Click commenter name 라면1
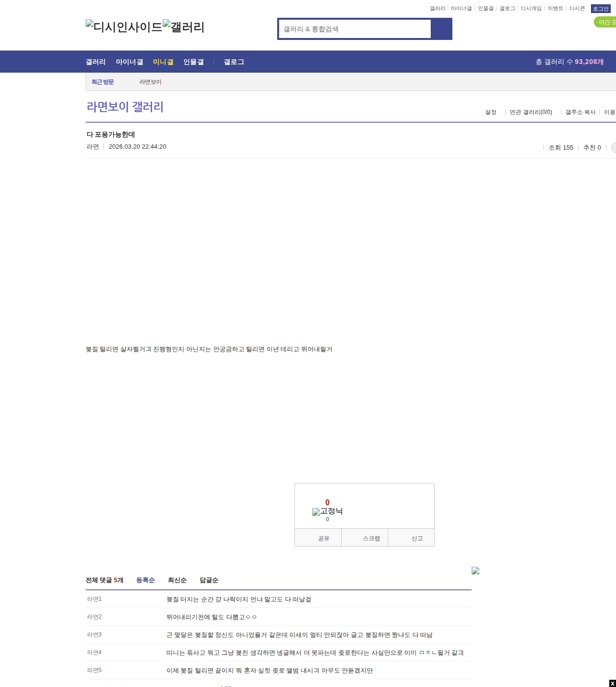Image resolution: width=616 pixels, height=687 pixels. [x=94, y=599]
